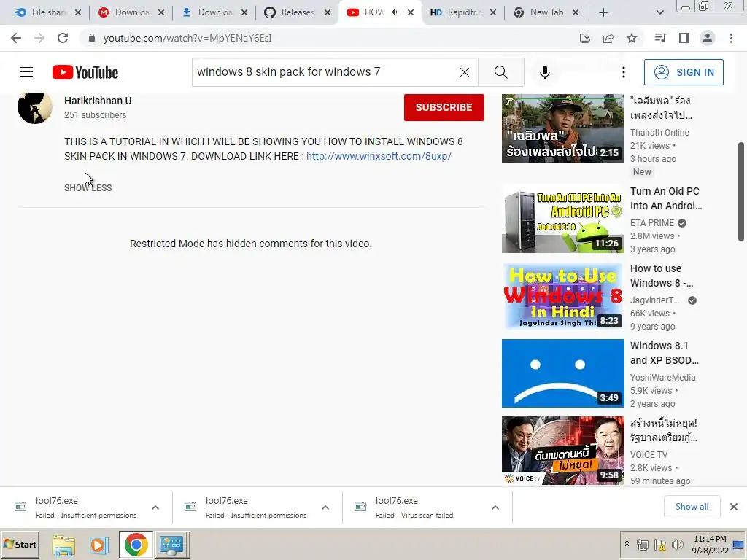Open the Chrome side panel
This screenshot has height=560, width=747.
[684, 38]
